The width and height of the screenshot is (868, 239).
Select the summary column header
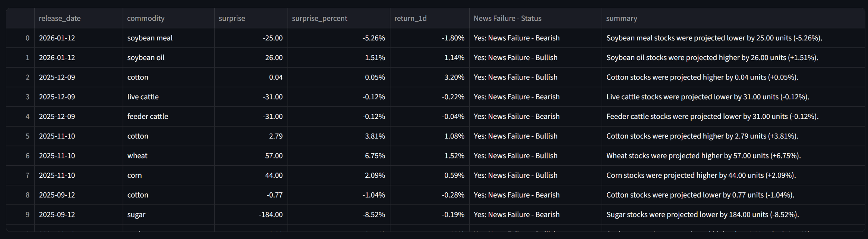(x=621, y=18)
